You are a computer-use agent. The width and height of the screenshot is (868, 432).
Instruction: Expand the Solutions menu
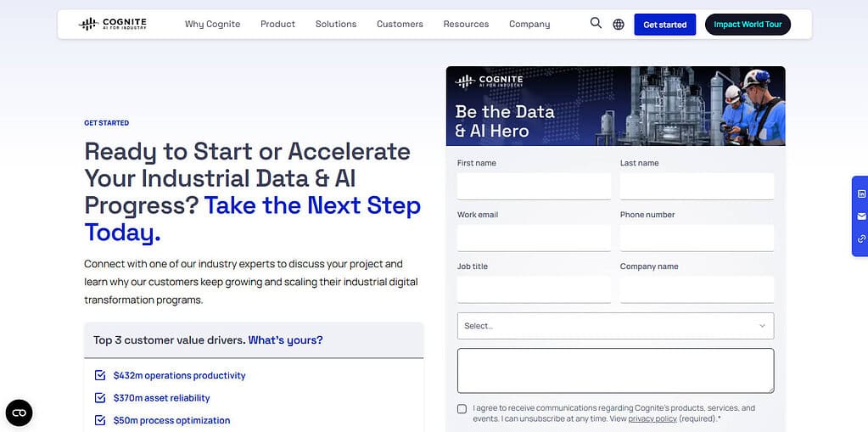(x=336, y=25)
